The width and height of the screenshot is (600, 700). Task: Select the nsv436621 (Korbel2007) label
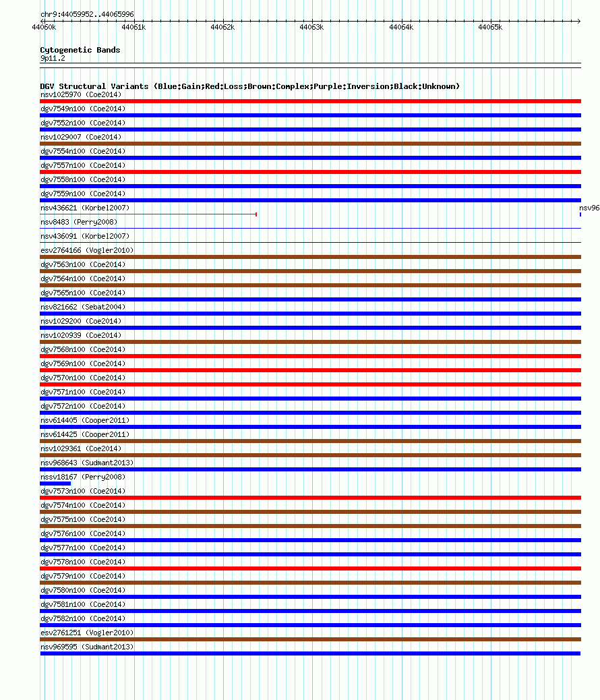pyautogui.click(x=85, y=208)
